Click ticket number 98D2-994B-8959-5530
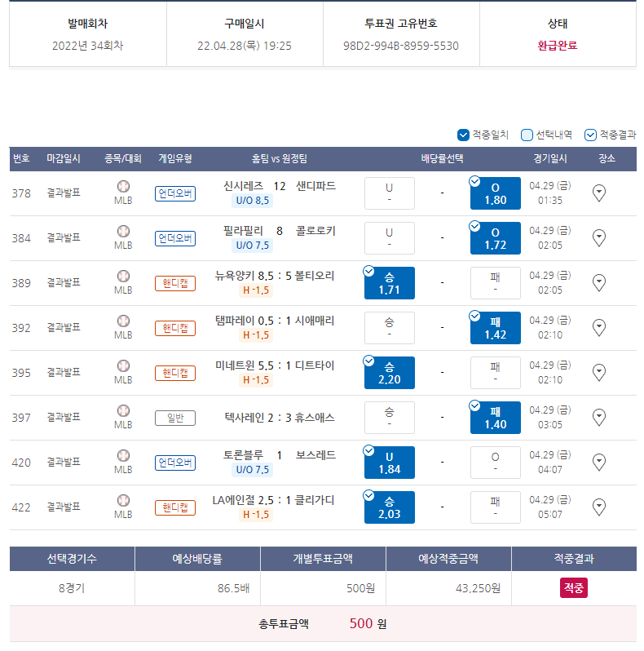644x651 pixels. coord(401,46)
